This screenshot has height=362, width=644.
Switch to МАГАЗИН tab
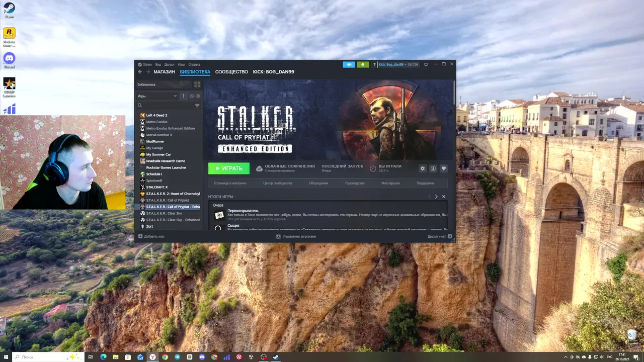point(164,72)
